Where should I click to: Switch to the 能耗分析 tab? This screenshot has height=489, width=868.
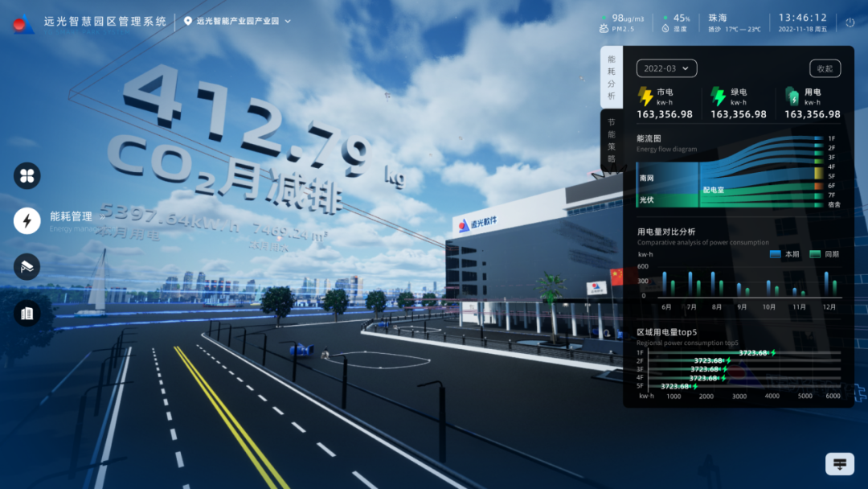point(611,77)
